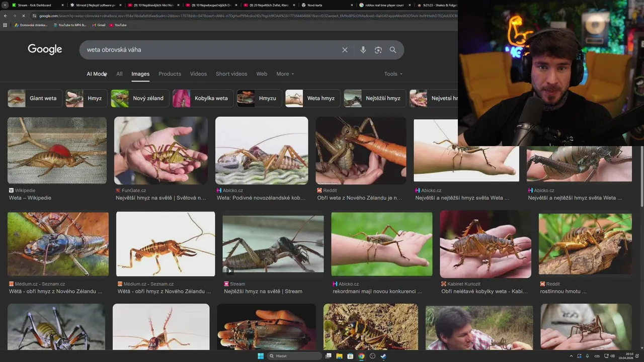The height and width of the screenshot is (362, 644).
Task: Open the Kabinet Kuriozit weta thumbnail
Action: point(486,244)
